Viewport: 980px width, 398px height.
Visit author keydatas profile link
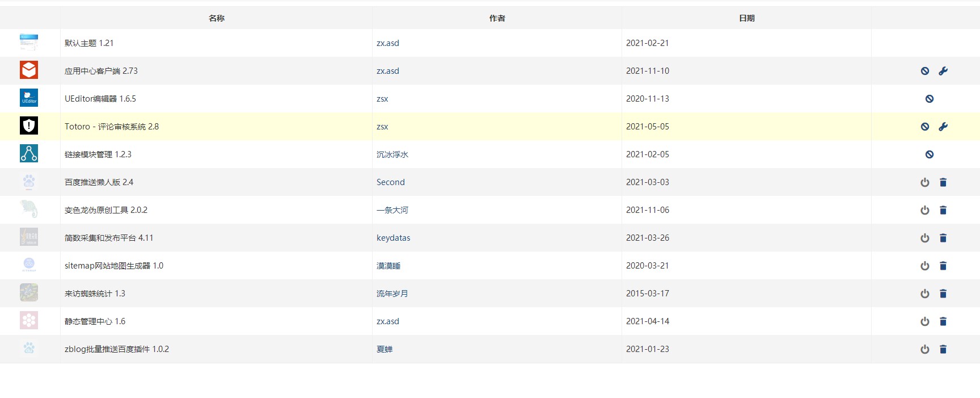pyautogui.click(x=393, y=238)
